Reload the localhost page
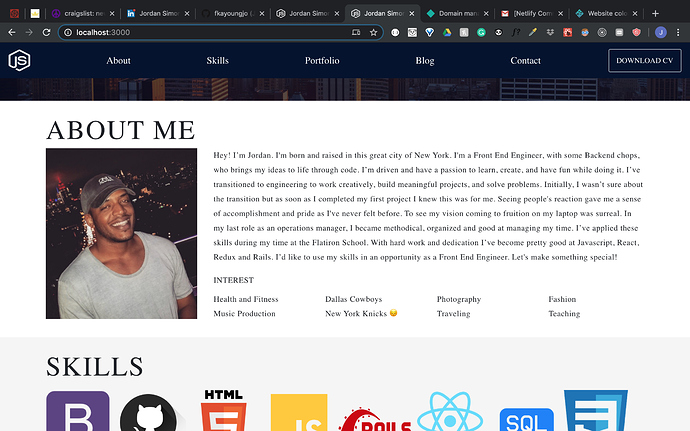The height and width of the screenshot is (431, 690). coord(46,32)
